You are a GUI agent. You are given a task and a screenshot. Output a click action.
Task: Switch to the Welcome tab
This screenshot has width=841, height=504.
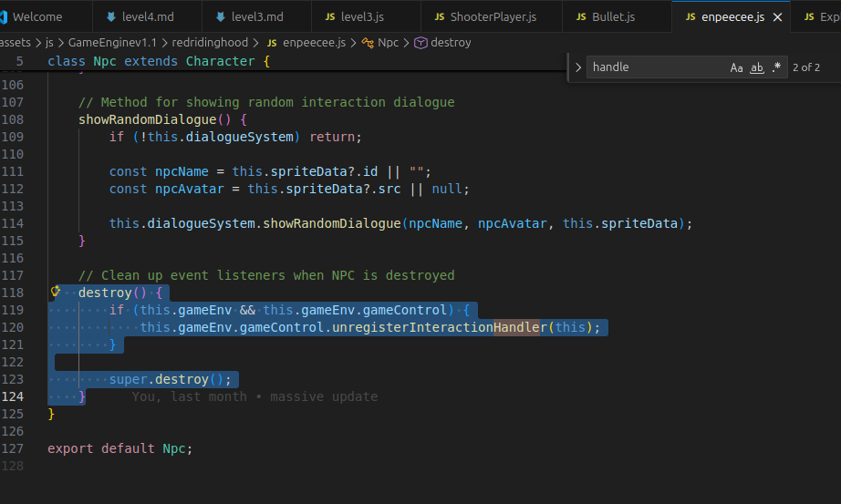[36, 16]
